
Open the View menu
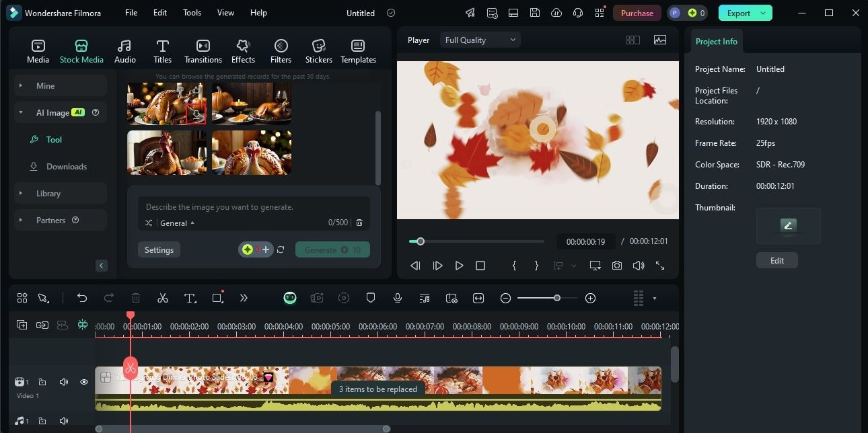(225, 13)
